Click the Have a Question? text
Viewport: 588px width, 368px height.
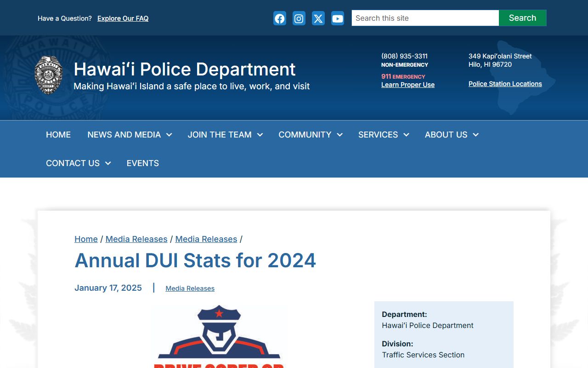click(65, 18)
